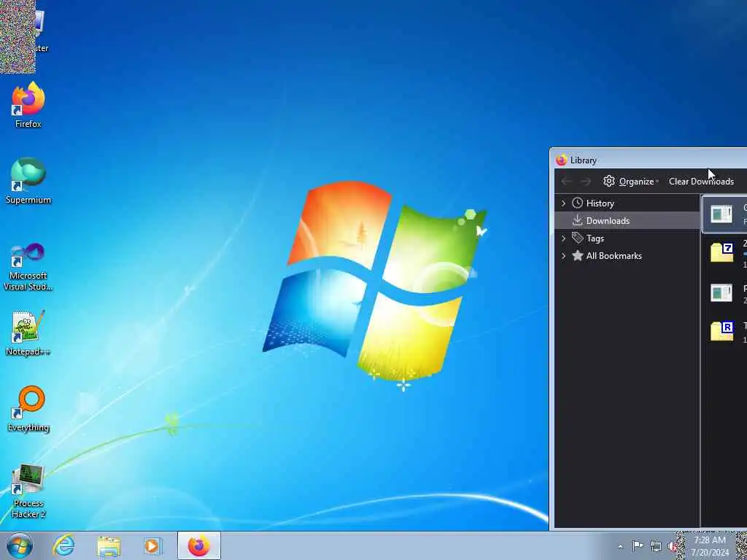
Task: Select the Everything search desktop icon
Action: [28, 408]
